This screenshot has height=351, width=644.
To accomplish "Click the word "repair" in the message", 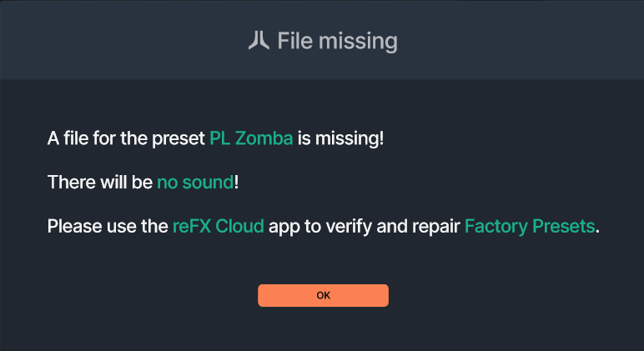I will [435, 226].
